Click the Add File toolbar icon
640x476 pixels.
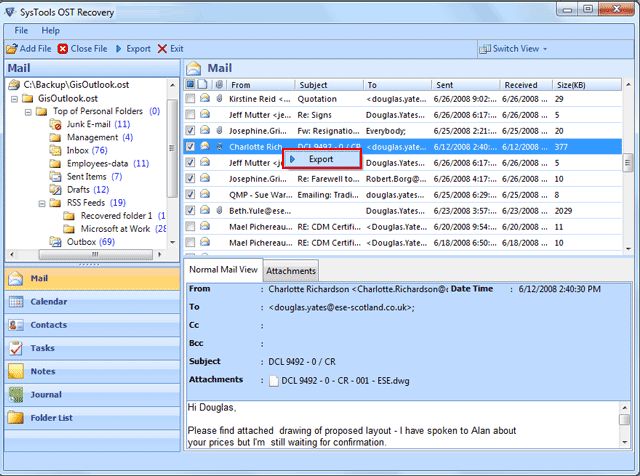click(x=11, y=48)
